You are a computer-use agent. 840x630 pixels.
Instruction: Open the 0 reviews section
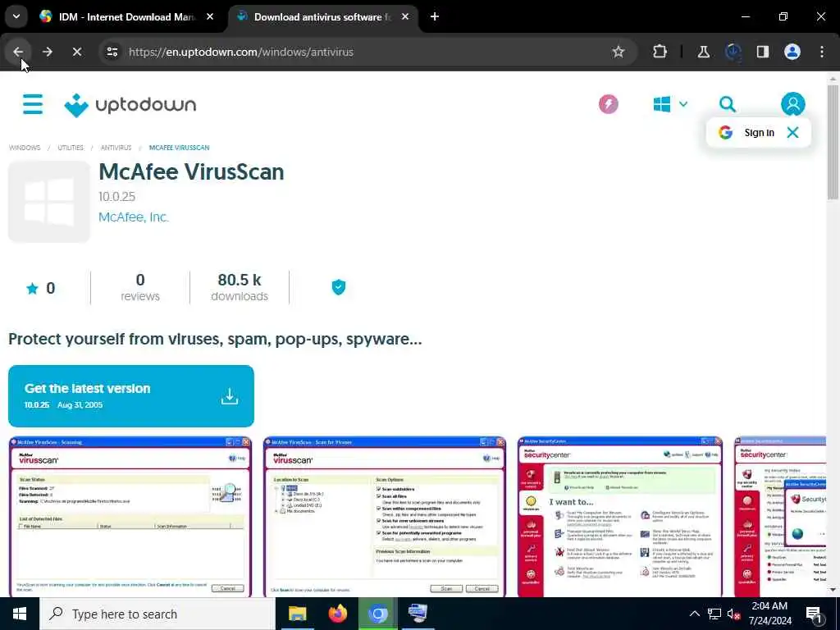point(139,287)
